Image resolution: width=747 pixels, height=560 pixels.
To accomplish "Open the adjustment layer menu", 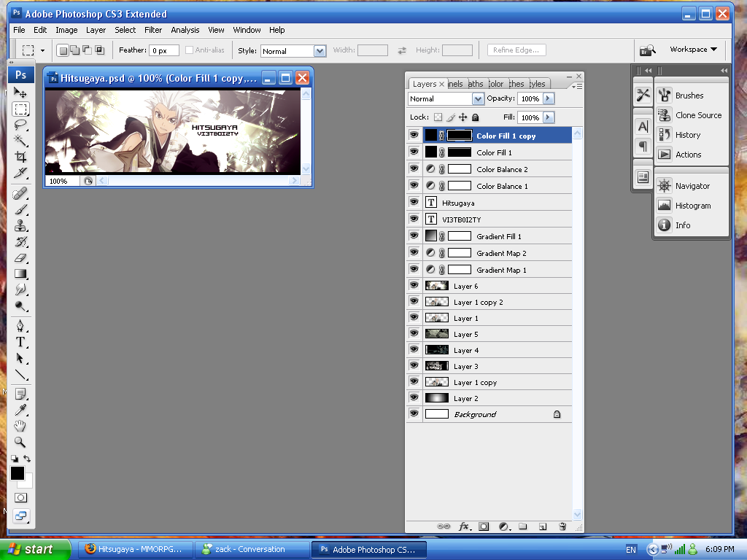I will pyautogui.click(x=505, y=526).
